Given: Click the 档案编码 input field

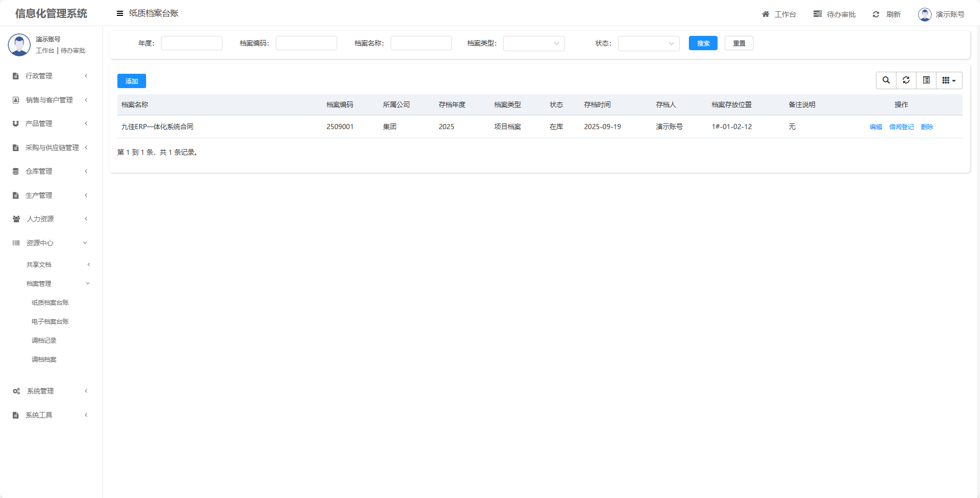Looking at the screenshot, I should 306,44.
